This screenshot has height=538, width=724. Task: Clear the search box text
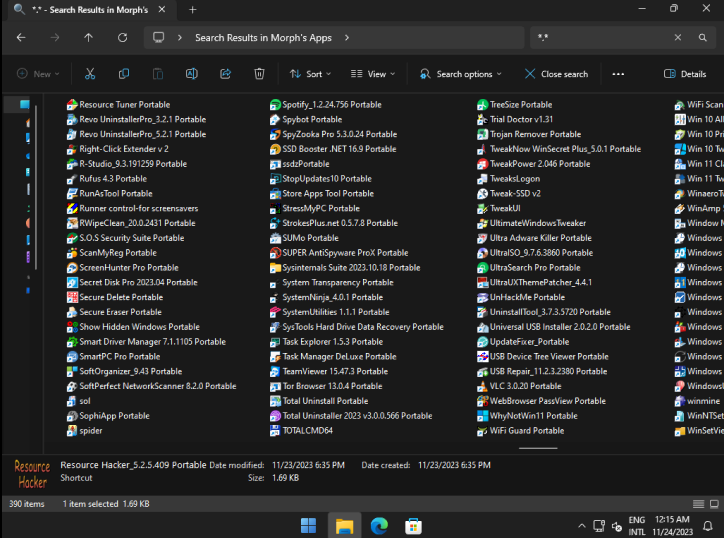coord(677,37)
